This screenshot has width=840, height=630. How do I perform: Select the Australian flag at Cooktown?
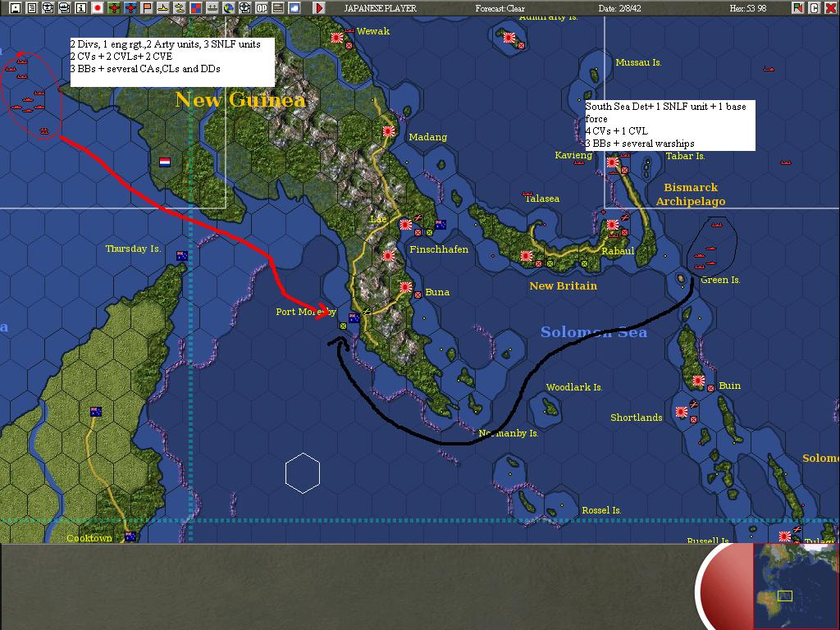130,536
